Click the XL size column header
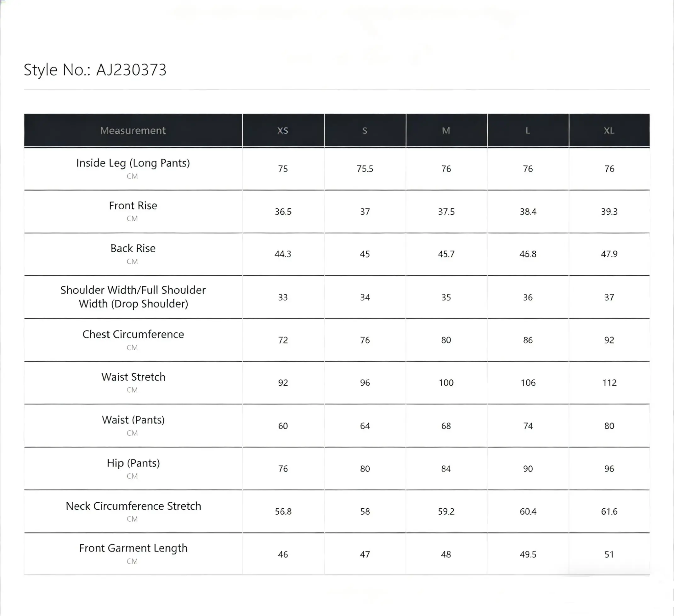The width and height of the screenshot is (674, 616). coord(609,130)
